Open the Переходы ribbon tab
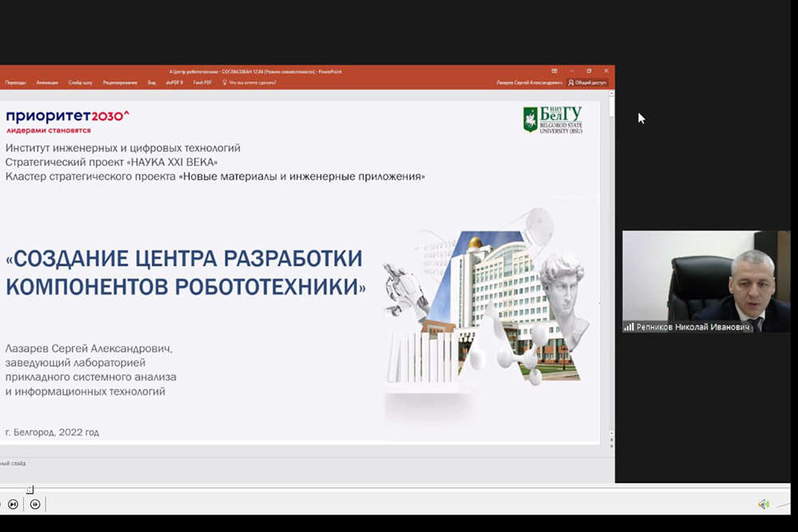Viewport: 798px width, 532px height. point(15,82)
